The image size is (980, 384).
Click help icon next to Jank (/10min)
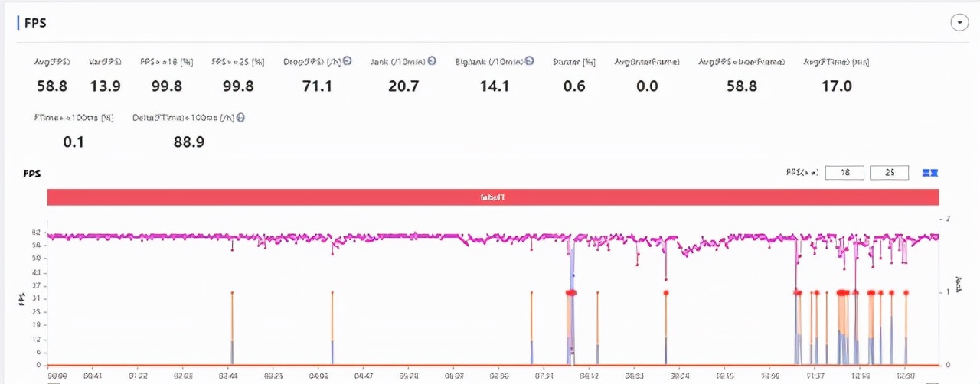click(x=431, y=61)
